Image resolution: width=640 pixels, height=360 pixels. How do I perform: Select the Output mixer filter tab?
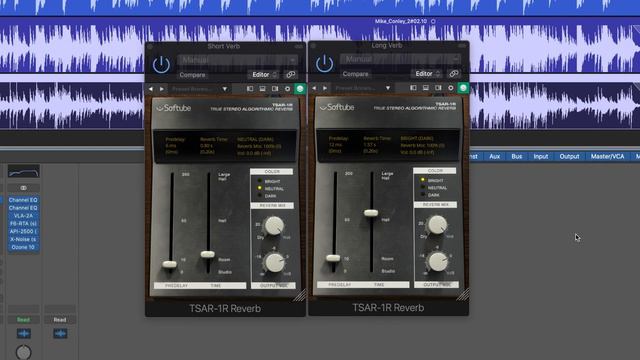point(569,156)
